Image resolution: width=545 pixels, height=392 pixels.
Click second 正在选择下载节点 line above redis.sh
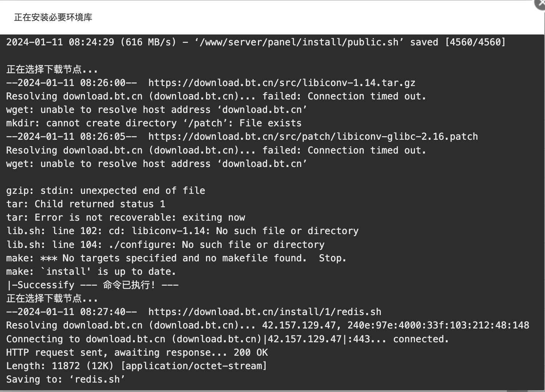point(52,299)
